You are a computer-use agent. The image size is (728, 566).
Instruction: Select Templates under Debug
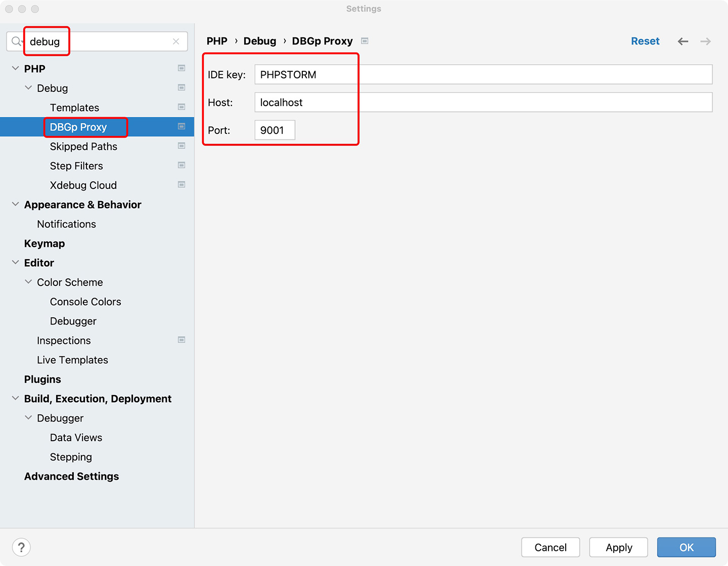pyautogui.click(x=74, y=108)
